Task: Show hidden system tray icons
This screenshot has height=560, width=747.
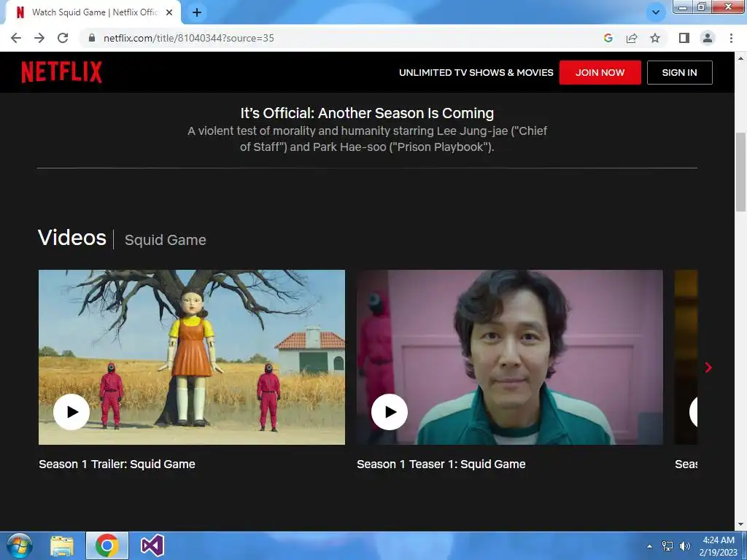Action: coord(649,546)
